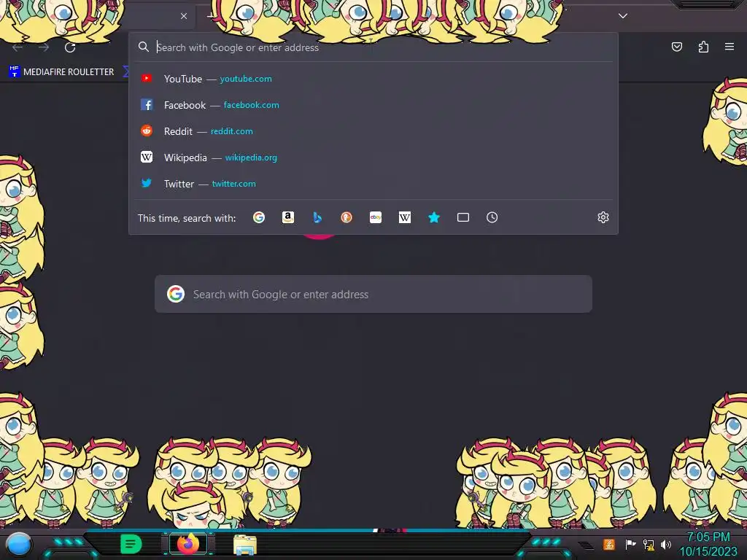Viewport: 747px width, 560px height.
Task: Click the Back navigation arrow
Action: click(18, 47)
